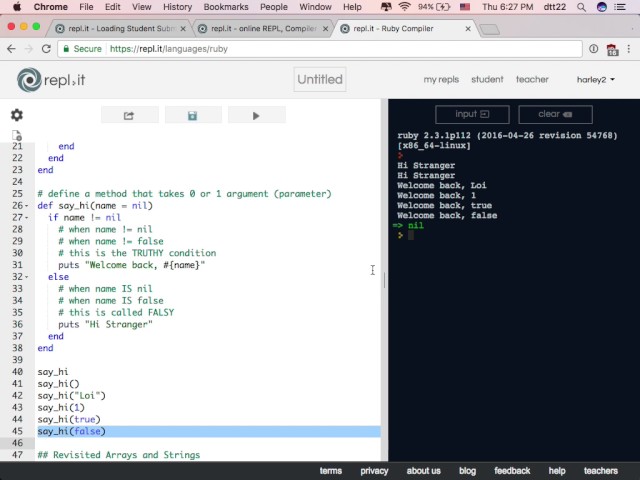Edit the Untitled repl name field
The width and height of the screenshot is (640, 480).
coord(320,79)
